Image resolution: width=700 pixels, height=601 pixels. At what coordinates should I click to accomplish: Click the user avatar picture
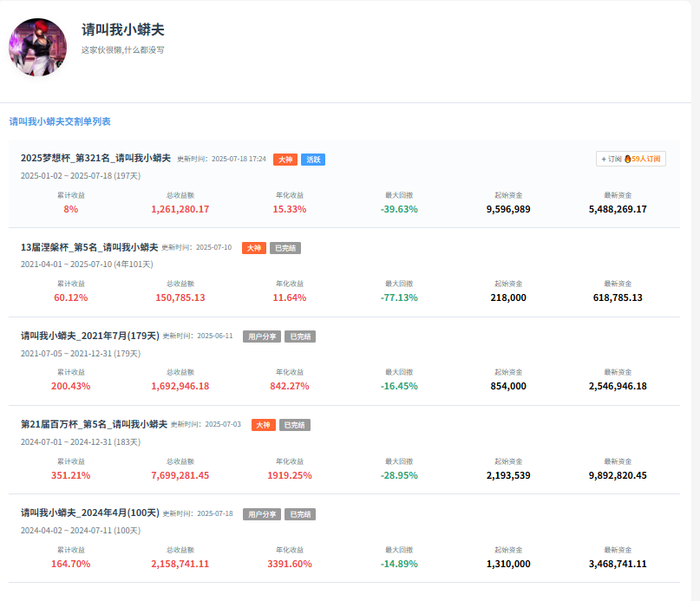37,47
